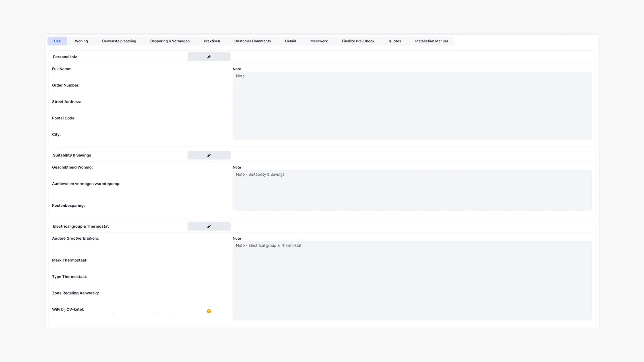Focus the Note - Suitability & Savings textarea
Screen dimensions: 644x362
tap(412, 190)
